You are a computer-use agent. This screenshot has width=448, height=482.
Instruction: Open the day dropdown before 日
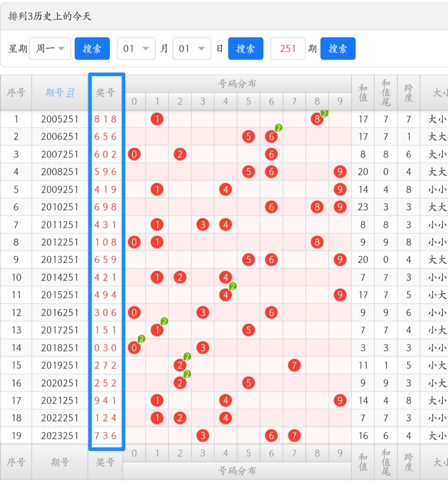(x=192, y=48)
